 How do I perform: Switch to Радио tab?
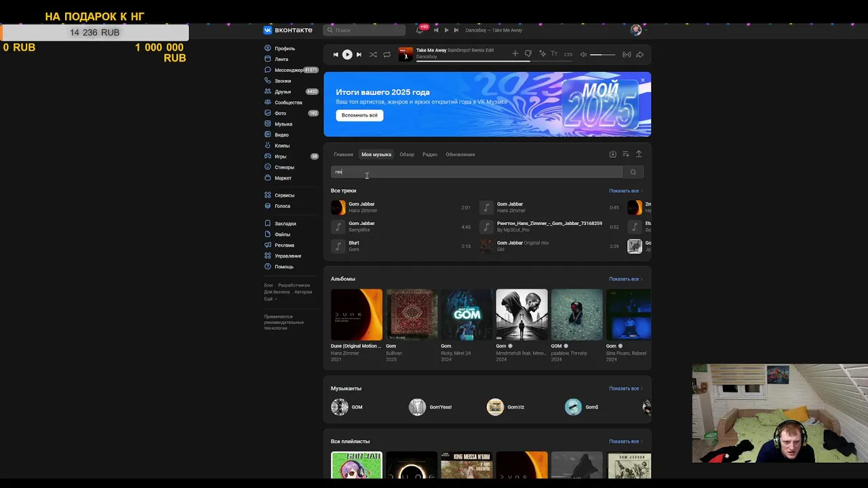coord(430,155)
